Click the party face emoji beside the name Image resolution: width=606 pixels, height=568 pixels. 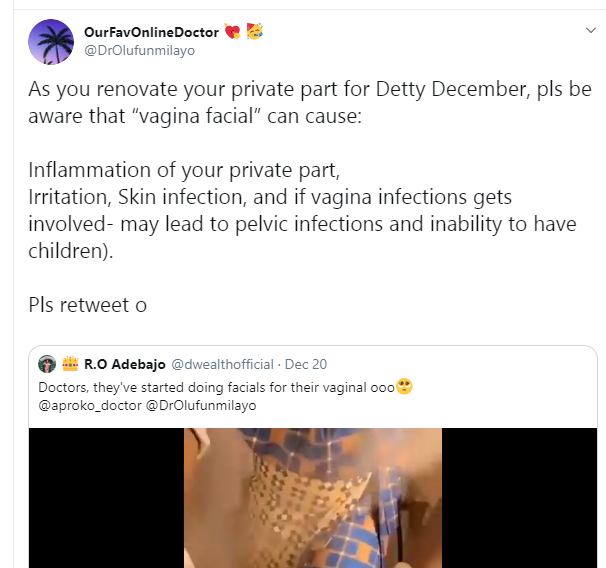pos(254,31)
